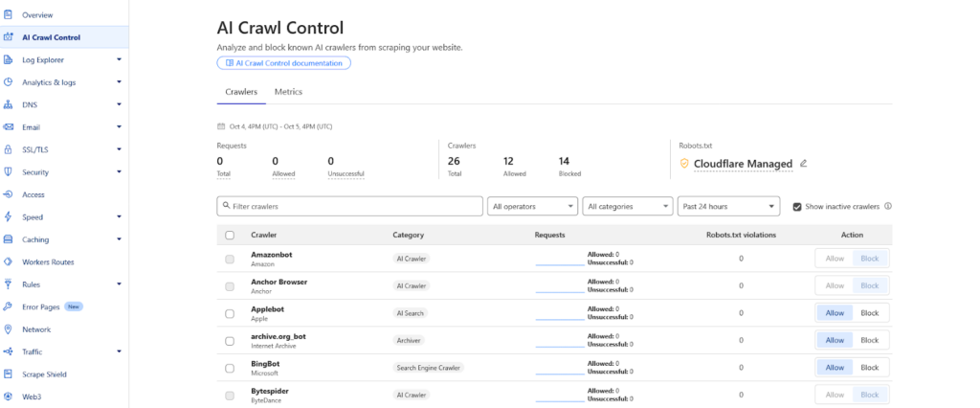Viewport: 980px width, 408px height.
Task: Click the Web3 sidebar icon
Action: pyautogui.click(x=9, y=397)
